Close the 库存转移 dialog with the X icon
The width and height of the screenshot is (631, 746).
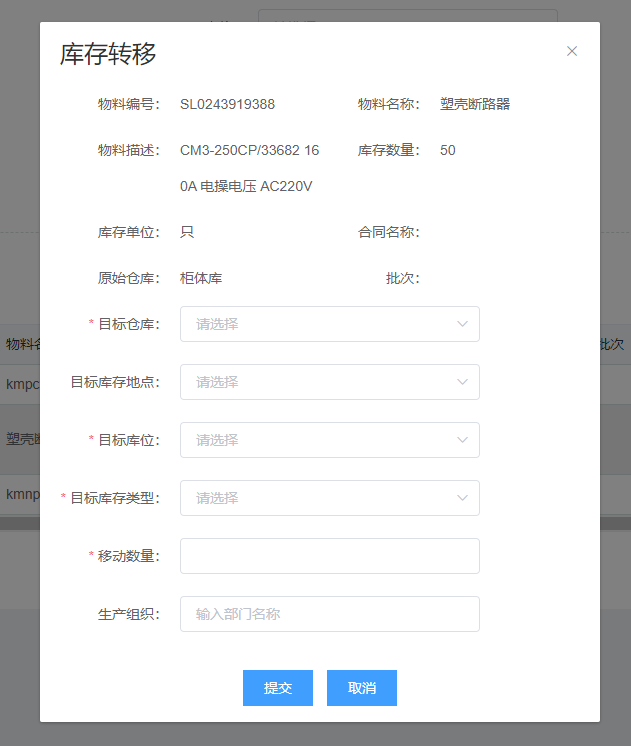coord(572,51)
